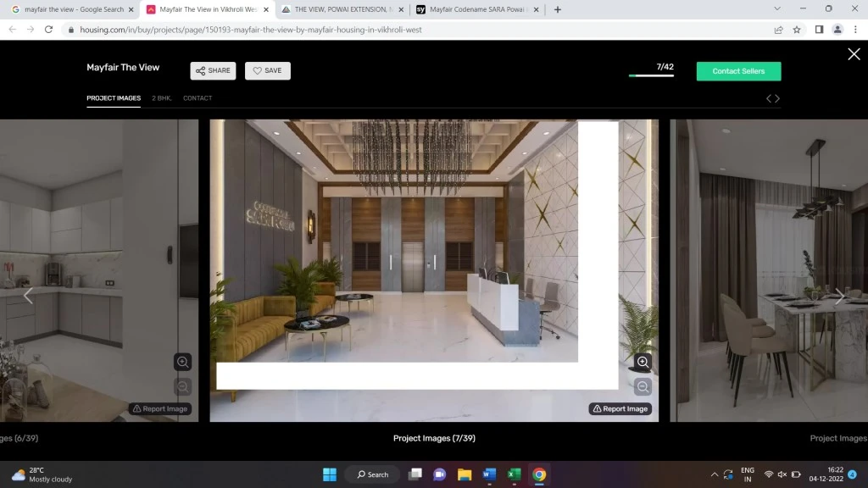Open the Contact tab
The width and height of the screenshot is (868, 488).
tap(198, 98)
